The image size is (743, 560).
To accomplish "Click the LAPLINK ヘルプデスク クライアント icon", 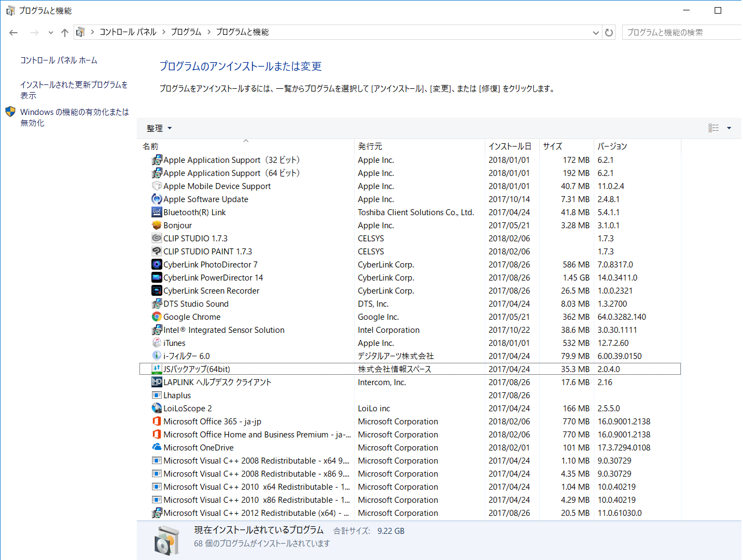I will tap(157, 382).
